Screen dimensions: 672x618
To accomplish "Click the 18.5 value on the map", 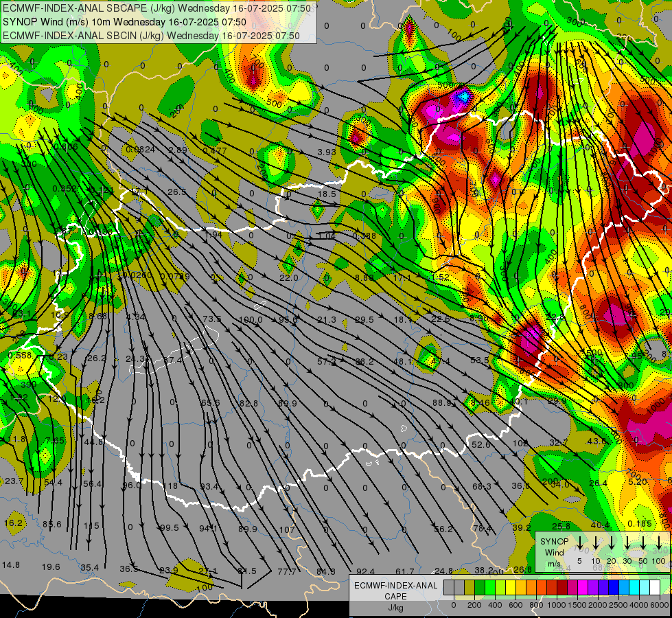I will (327, 194).
